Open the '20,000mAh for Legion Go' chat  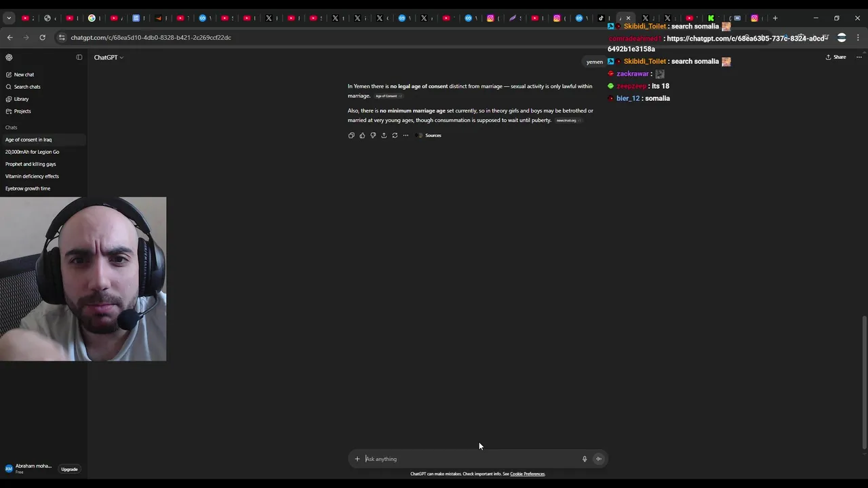coord(43,152)
